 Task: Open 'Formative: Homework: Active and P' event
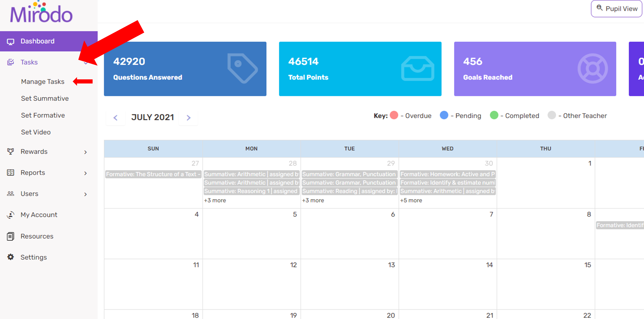[x=448, y=174]
